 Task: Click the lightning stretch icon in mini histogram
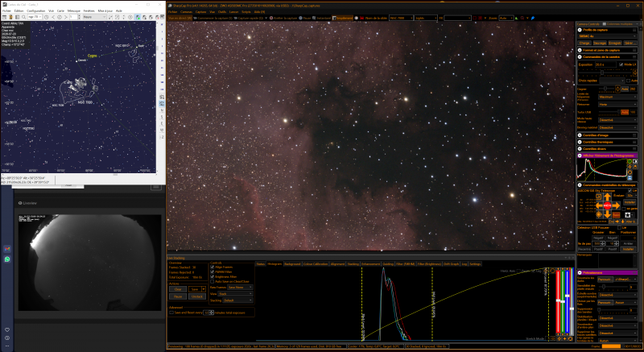click(630, 167)
